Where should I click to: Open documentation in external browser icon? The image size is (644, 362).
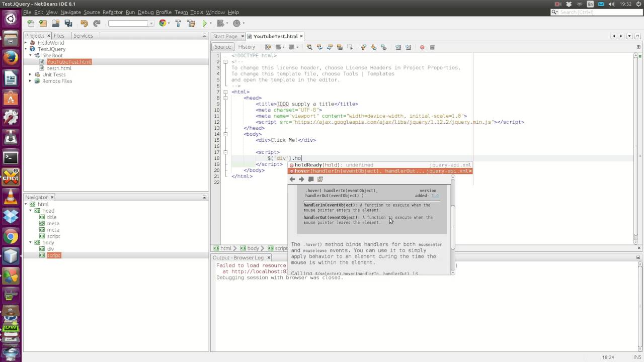point(311,179)
